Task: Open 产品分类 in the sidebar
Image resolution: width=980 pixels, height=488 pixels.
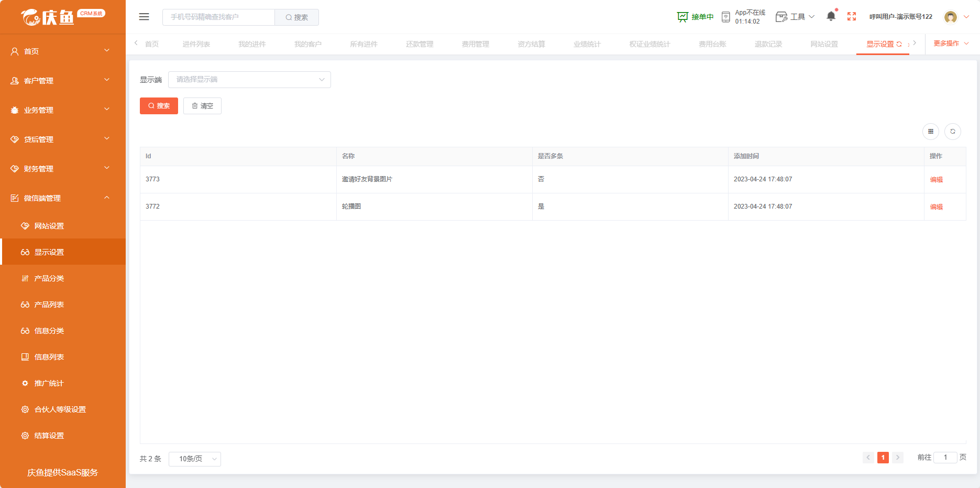Action: click(x=63, y=278)
